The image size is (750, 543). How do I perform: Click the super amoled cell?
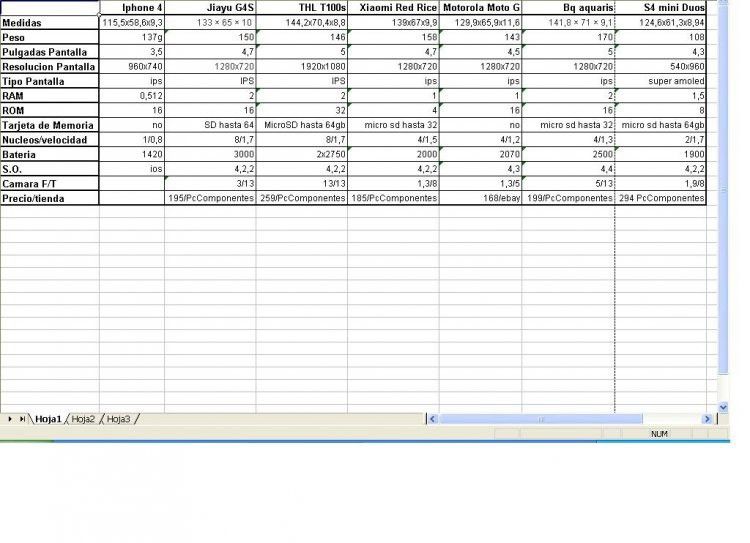click(x=661, y=81)
